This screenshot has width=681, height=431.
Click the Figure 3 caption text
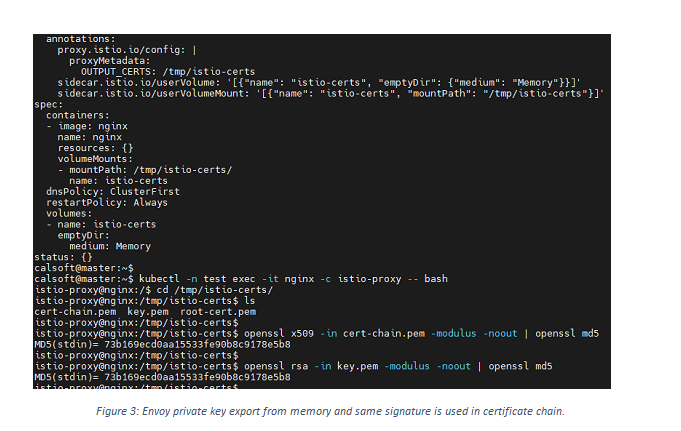click(x=330, y=411)
